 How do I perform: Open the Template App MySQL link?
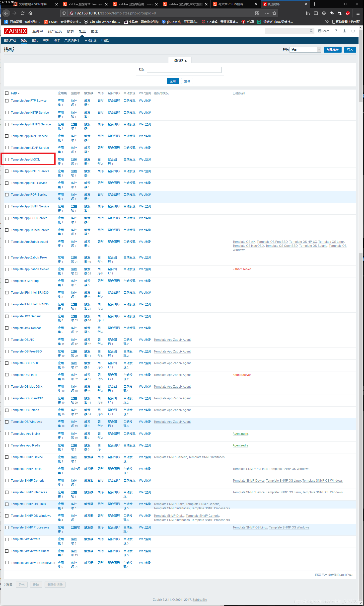[x=25, y=160]
